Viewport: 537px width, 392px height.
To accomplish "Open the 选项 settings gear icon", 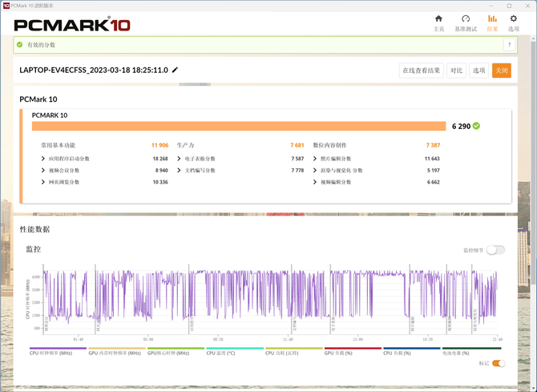I will [x=514, y=18].
